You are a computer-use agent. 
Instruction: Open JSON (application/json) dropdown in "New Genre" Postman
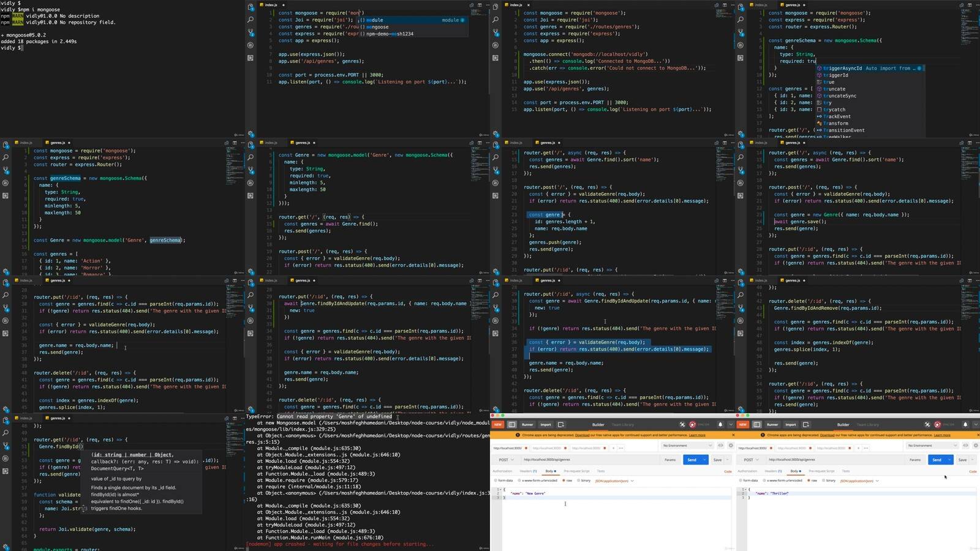point(614,481)
